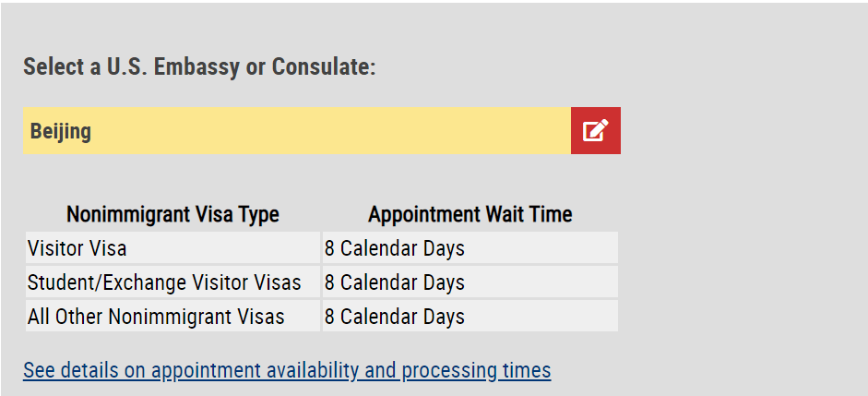The height and width of the screenshot is (396, 868).
Task: Click the white pencil glyph to edit the location
Action: 596,130
